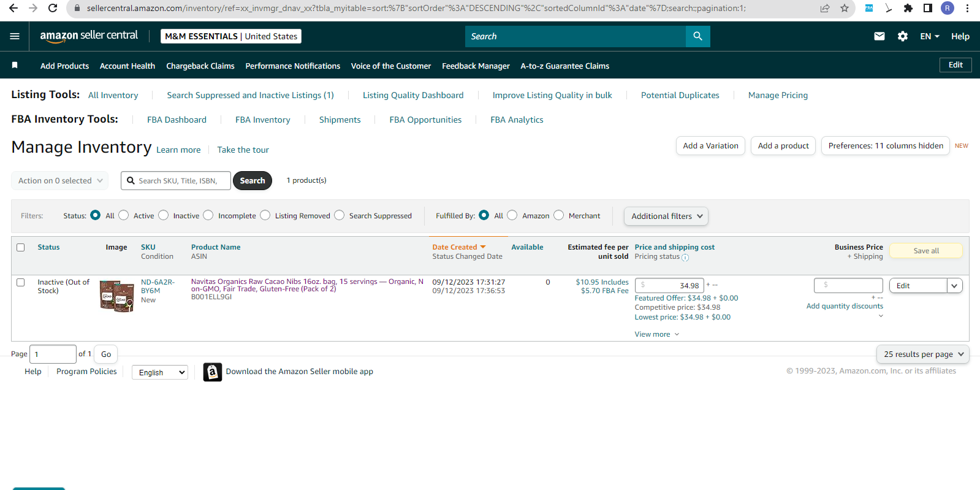Bookmark this page with the star icon

point(845,8)
